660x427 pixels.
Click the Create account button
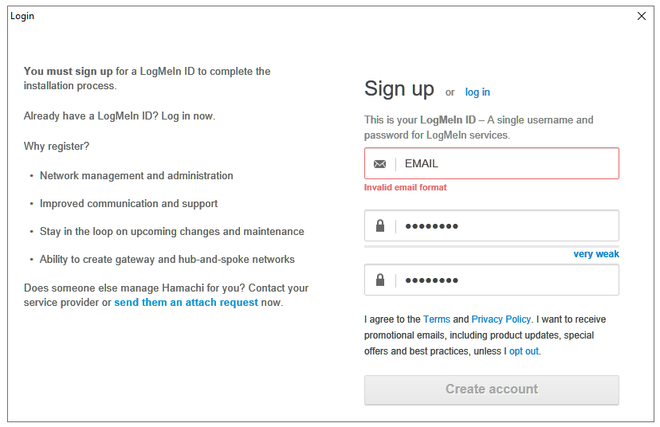click(x=492, y=390)
